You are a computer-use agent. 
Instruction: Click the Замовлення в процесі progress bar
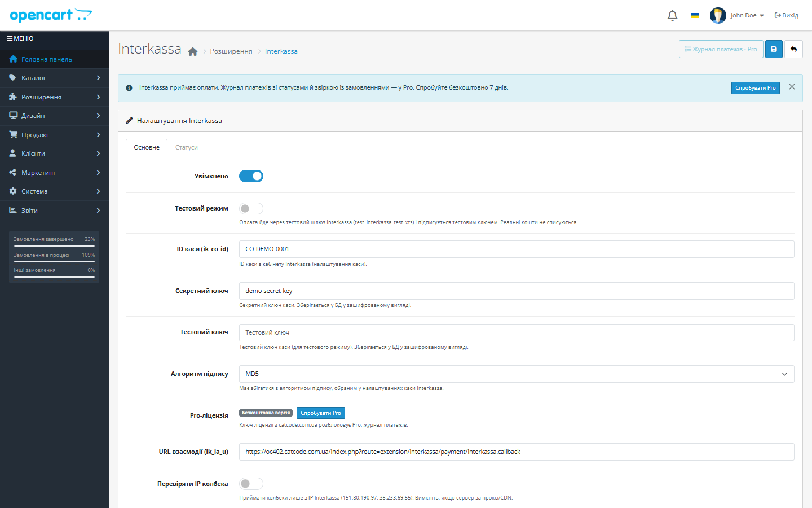pyautogui.click(x=54, y=261)
